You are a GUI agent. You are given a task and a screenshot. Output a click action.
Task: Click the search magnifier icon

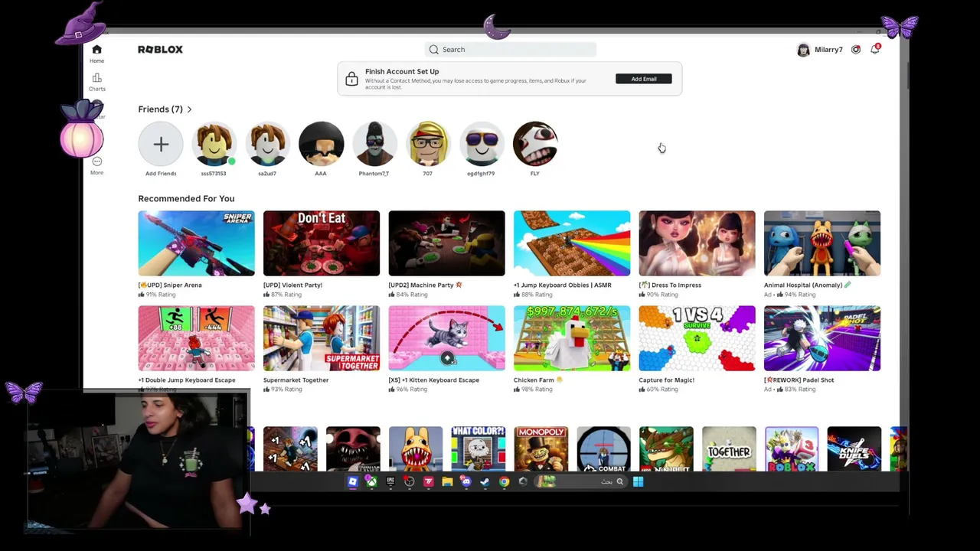point(434,50)
